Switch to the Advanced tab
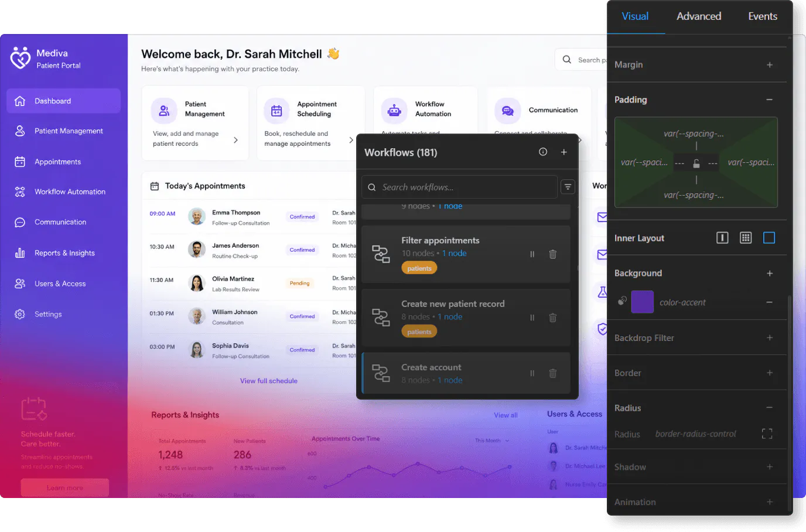Viewport: 806px width, 532px height. click(x=699, y=16)
